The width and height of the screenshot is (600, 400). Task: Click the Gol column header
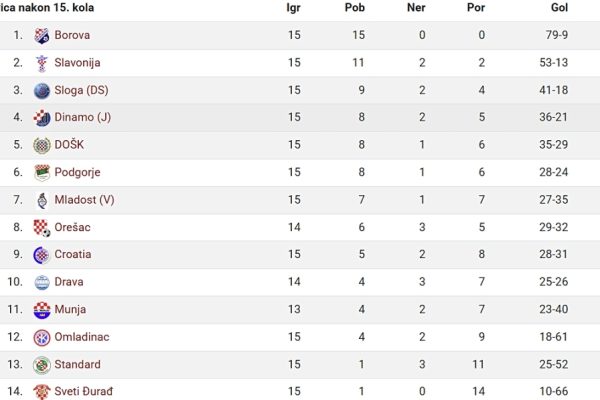(x=559, y=8)
